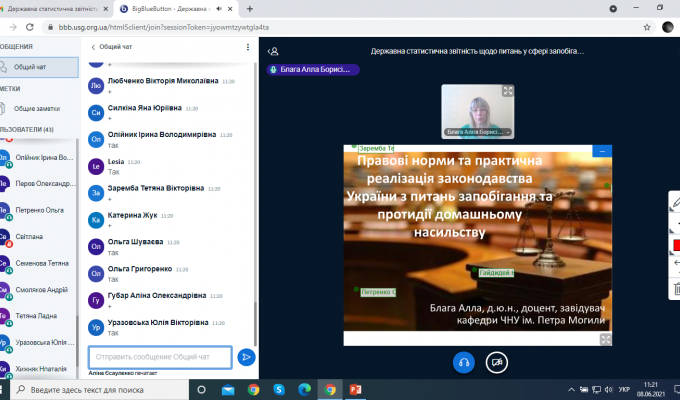The height and width of the screenshot is (400, 680).
Task: Pick the red color swatch in whiteboard toolbar
Action: (675, 245)
